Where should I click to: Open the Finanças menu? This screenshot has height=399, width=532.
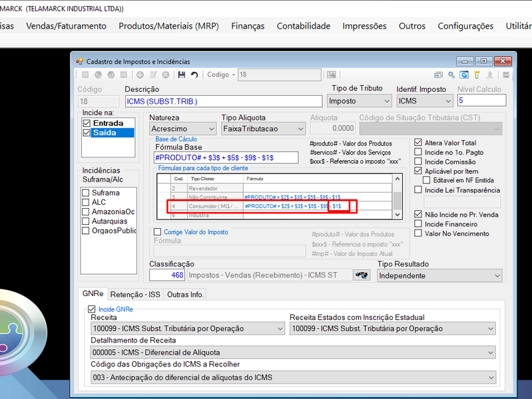[x=248, y=26]
